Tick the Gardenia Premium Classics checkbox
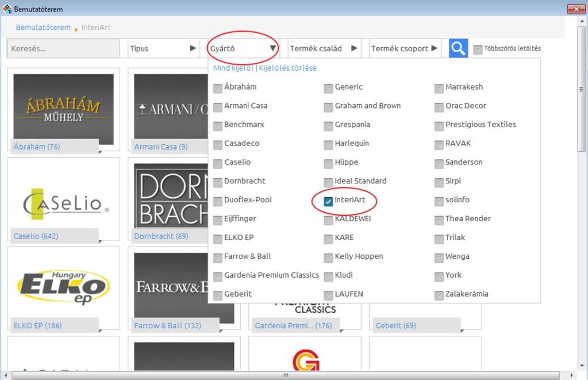This screenshot has width=588, height=380. [218, 277]
